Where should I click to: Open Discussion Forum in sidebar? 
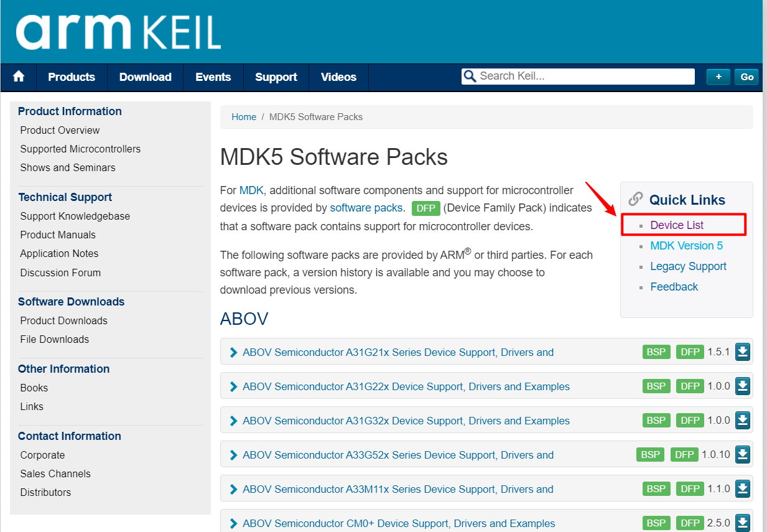(60, 273)
